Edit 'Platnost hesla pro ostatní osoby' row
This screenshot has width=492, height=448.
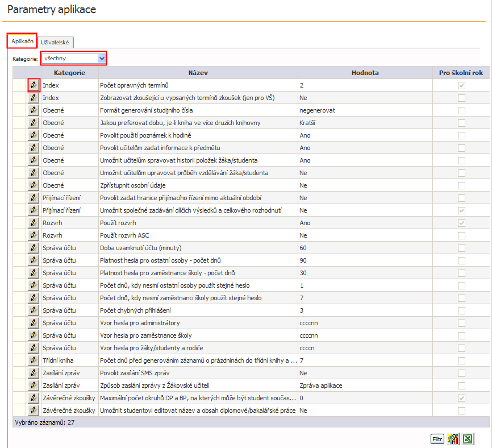pos(34,260)
